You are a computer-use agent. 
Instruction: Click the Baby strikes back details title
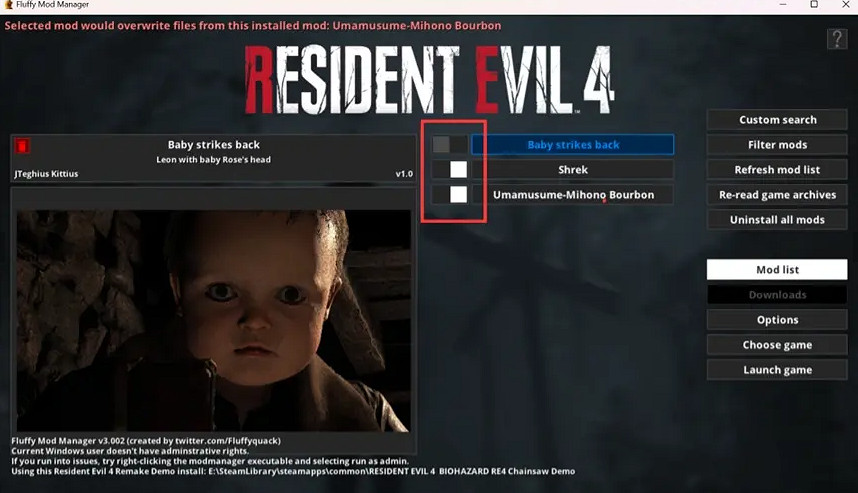point(213,145)
